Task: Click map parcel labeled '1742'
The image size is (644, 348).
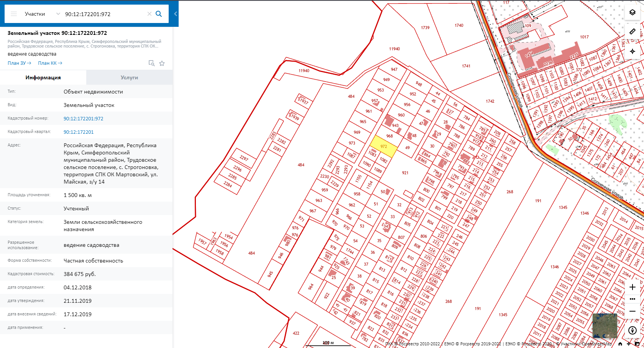Action: coord(490,101)
